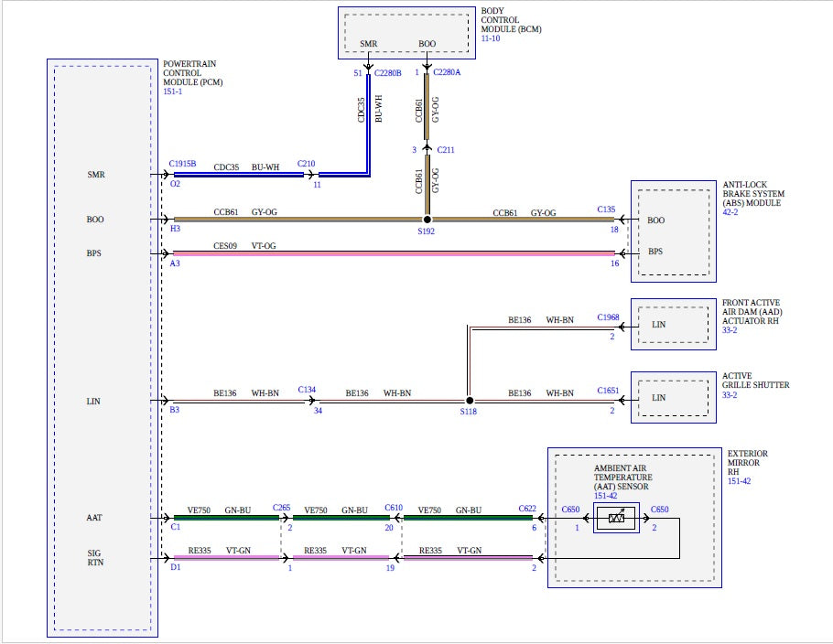The width and height of the screenshot is (833, 644).
Task: Select the C2280A connector label
Action: pos(446,72)
